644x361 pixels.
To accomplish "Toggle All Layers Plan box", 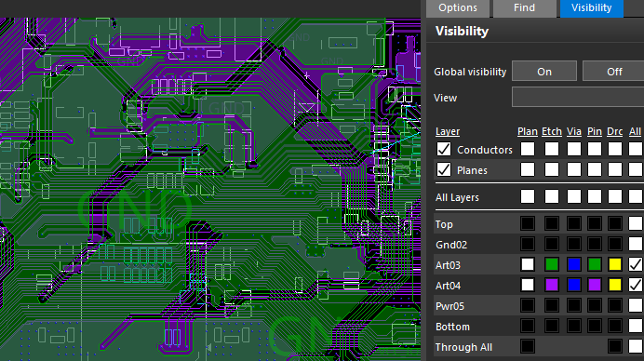I will [x=528, y=196].
